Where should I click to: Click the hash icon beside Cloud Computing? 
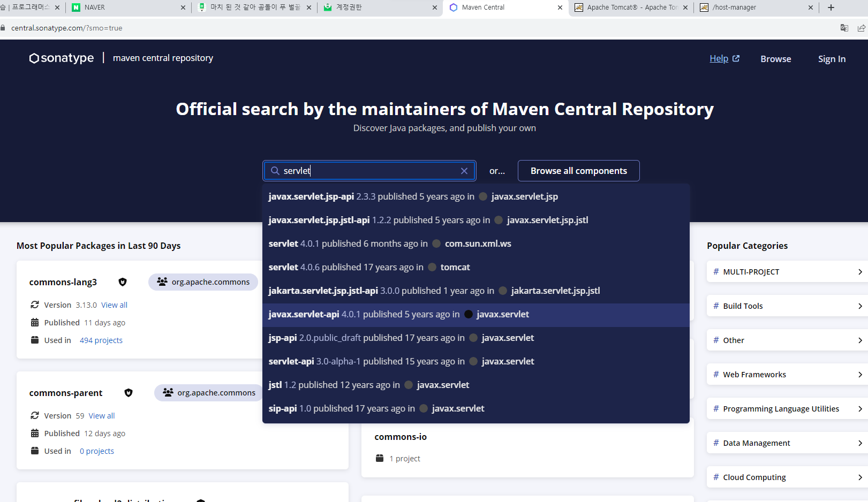click(716, 477)
